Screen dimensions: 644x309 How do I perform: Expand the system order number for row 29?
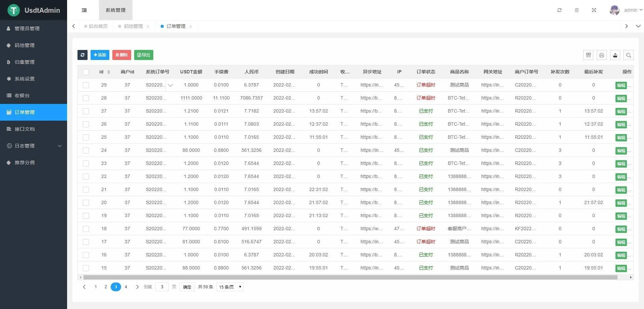click(170, 85)
